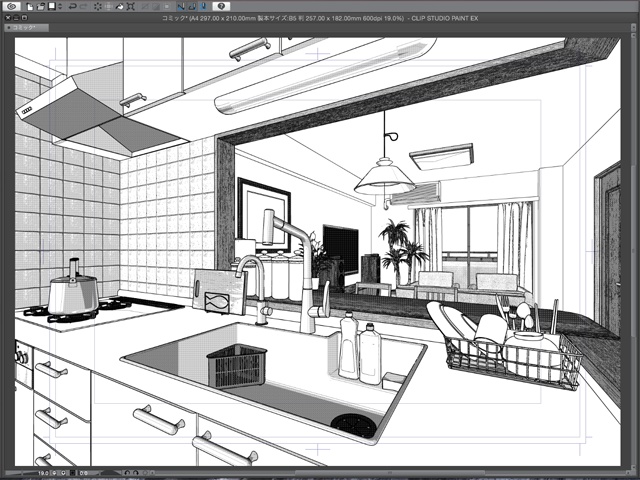640x480 pixels.
Task: Select the Fill bucket toolbar icon
Action: [x=120, y=6]
